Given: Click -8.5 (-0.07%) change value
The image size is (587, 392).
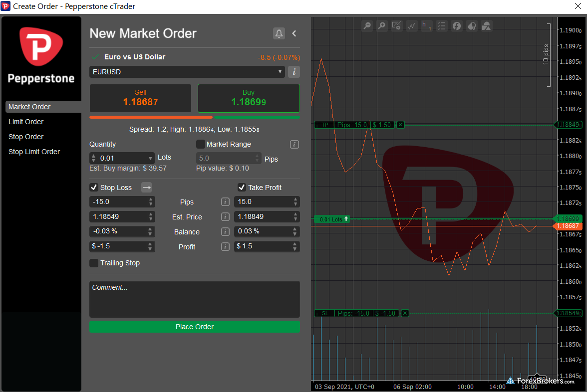Looking at the screenshot, I should pyautogui.click(x=279, y=57).
